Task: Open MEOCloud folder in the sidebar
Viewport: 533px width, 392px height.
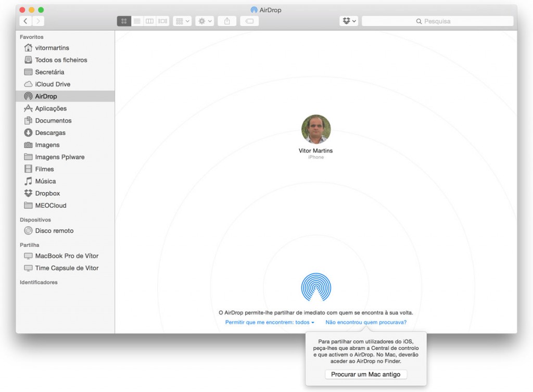Action: coord(65,205)
